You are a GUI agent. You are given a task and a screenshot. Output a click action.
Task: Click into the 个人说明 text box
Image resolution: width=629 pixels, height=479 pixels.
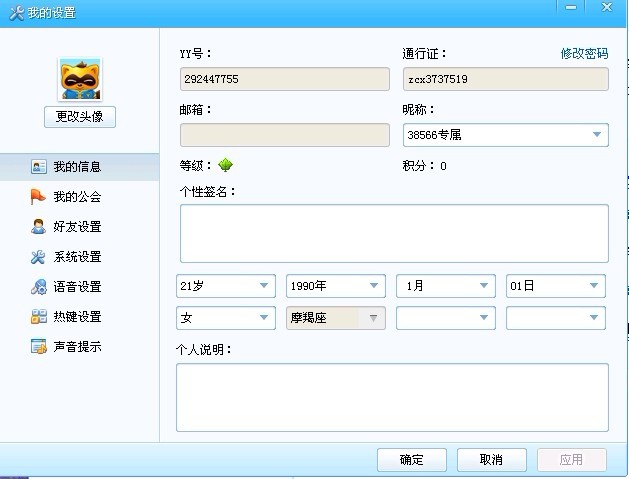[x=392, y=398]
